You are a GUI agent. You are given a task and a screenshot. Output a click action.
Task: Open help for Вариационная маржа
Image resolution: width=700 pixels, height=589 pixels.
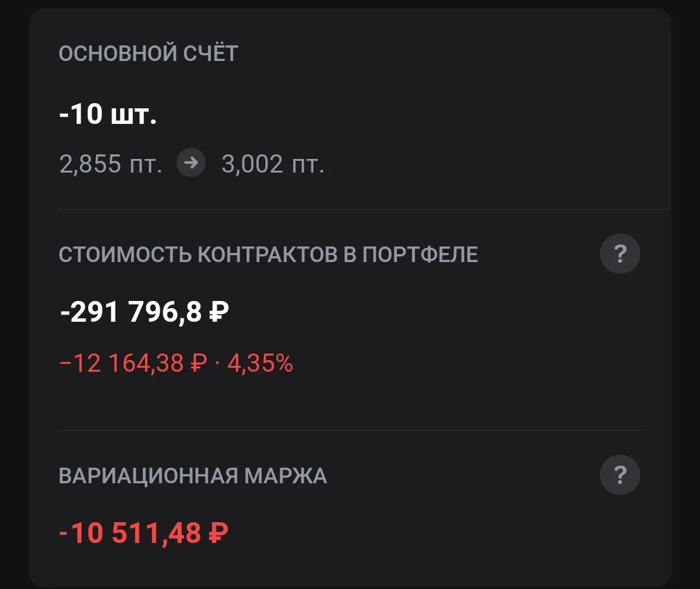point(620,475)
